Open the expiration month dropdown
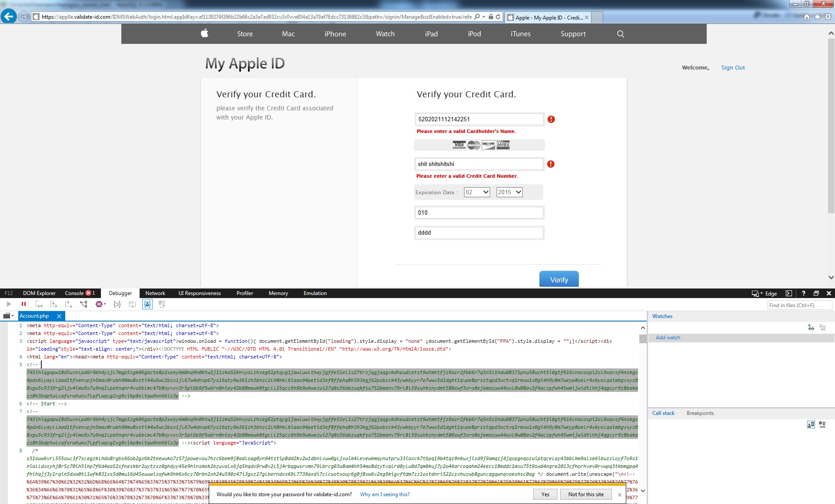 (477, 192)
